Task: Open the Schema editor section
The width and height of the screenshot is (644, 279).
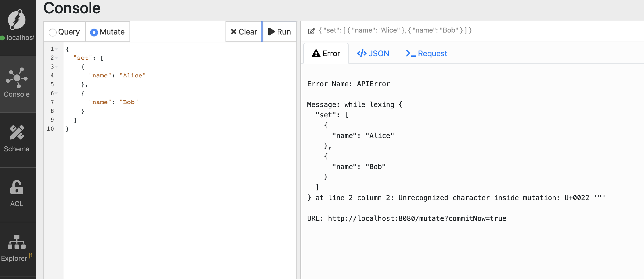Action: (17, 139)
